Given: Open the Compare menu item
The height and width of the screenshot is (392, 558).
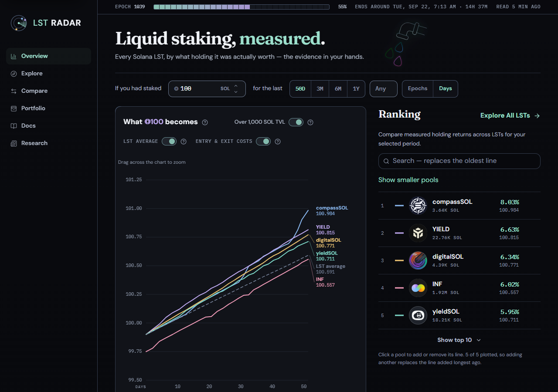Looking at the screenshot, I should pyautogui.click(x=48, y=91).
